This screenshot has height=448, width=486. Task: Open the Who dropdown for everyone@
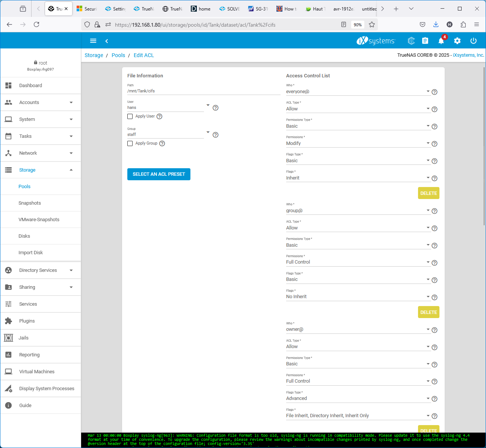click(358, 92)
